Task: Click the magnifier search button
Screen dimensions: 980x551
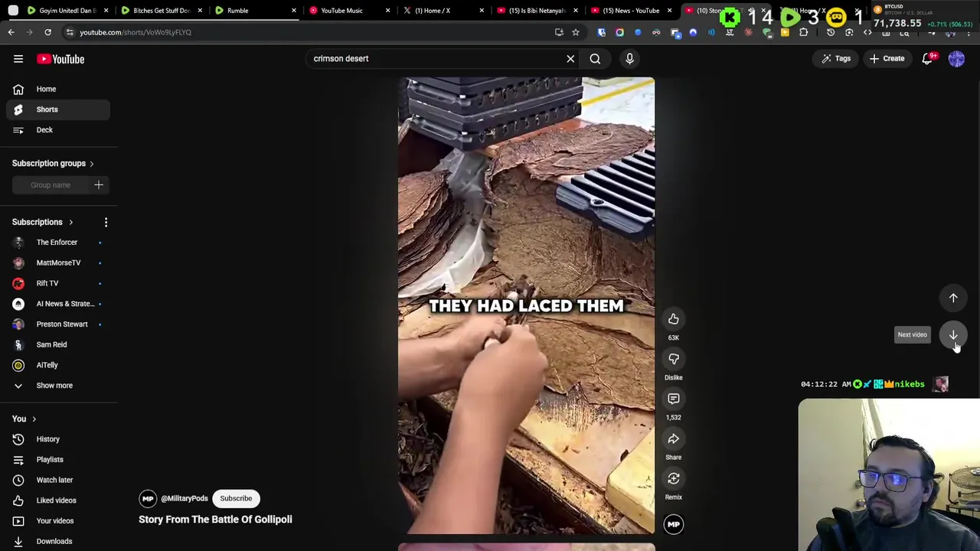Action: point(595,59)
